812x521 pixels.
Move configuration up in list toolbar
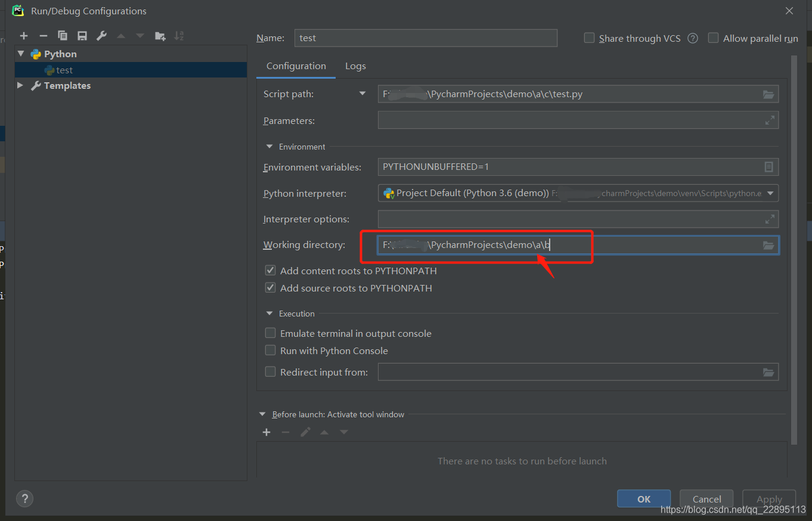(121, 36)
